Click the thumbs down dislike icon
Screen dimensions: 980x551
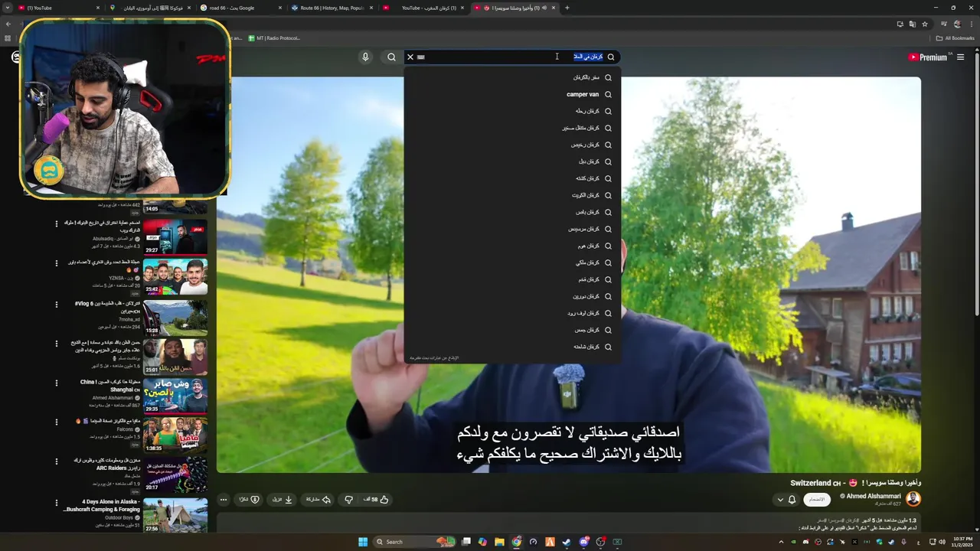click(x=348, y=500)
